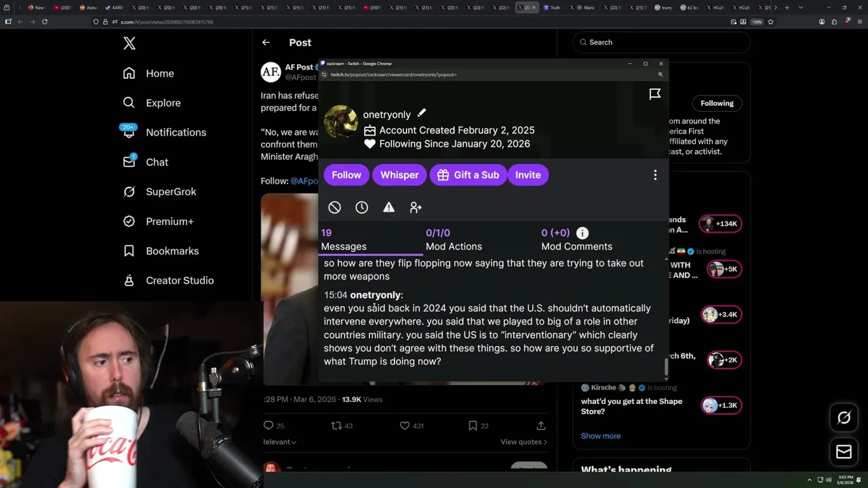868x488 pixels.
Task: Click the +1.3K listeners space button
Action: (x=721, y=405)
